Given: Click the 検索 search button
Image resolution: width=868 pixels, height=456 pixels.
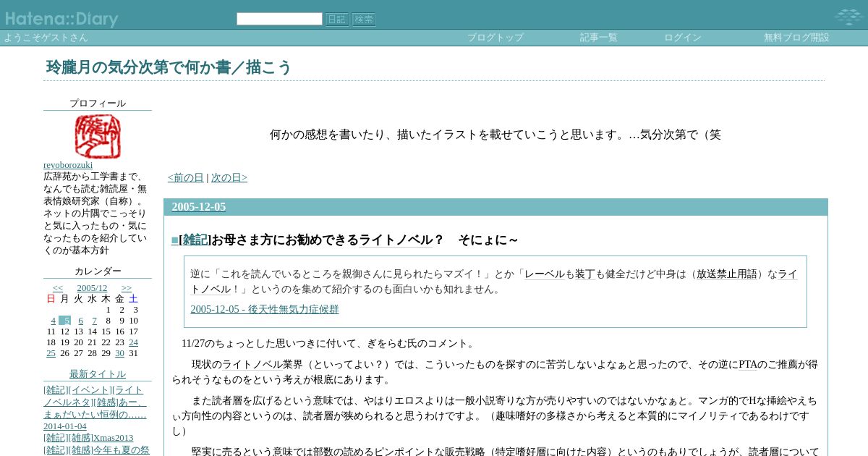Looking at the screenshot, I should pyautogui.click(x=364, y=20).
